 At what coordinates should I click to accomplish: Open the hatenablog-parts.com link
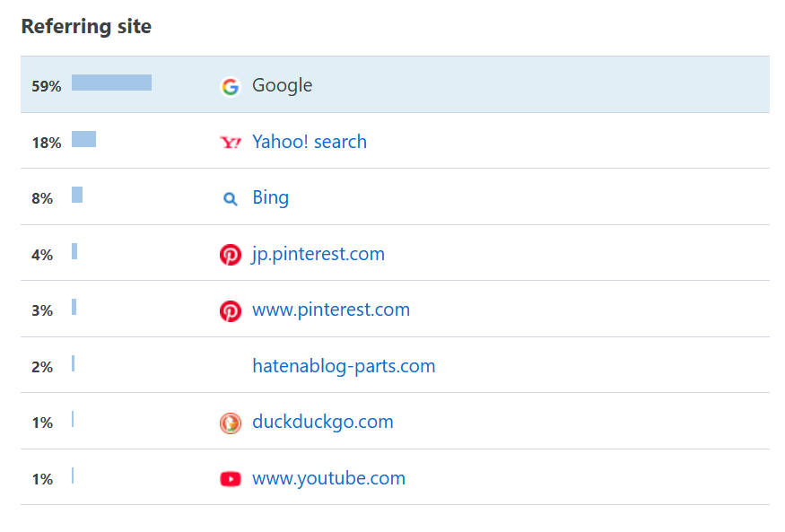pyautogui.click(x=344, y=366)
